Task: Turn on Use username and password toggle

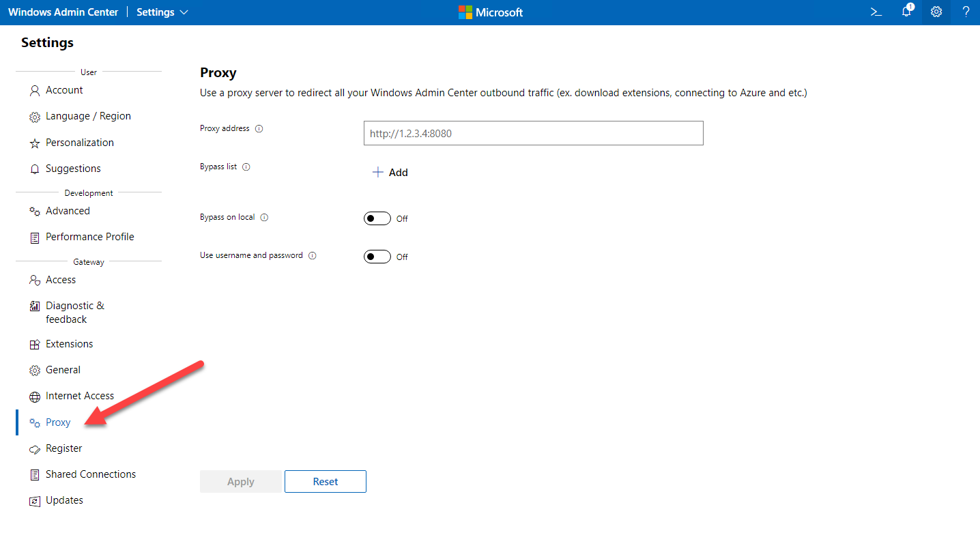Action: click(x=377, y=257)
